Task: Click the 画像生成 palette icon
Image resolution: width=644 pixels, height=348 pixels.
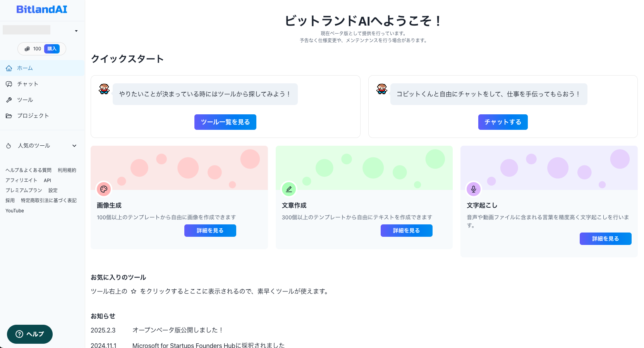Action: tap(104, 189)
